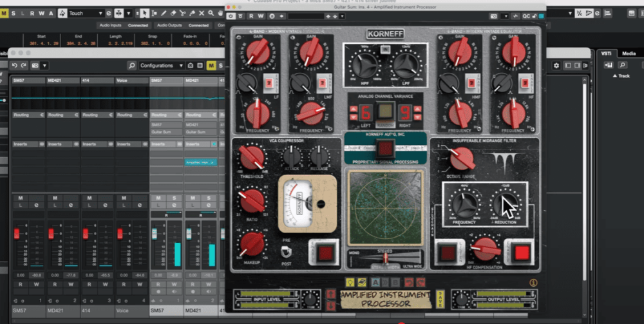Screen dimensions: 644x324
Task: Click the preset up red arrow
Action: (x=330, y=294)
